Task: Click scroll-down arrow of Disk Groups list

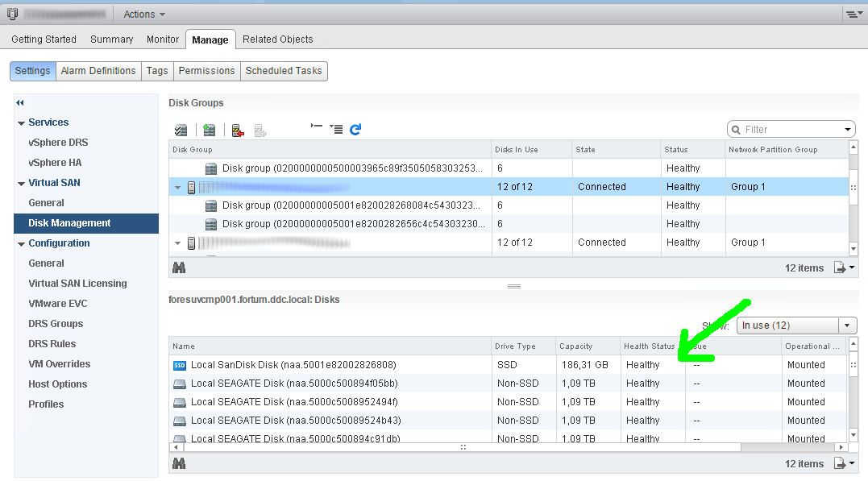Action: coord(853,249)
